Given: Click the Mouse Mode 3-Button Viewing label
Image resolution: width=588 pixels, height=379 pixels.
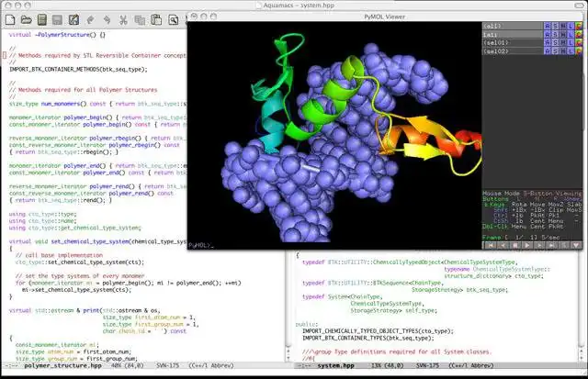Looking at the screenshot, I should click(x=532, y=194).
